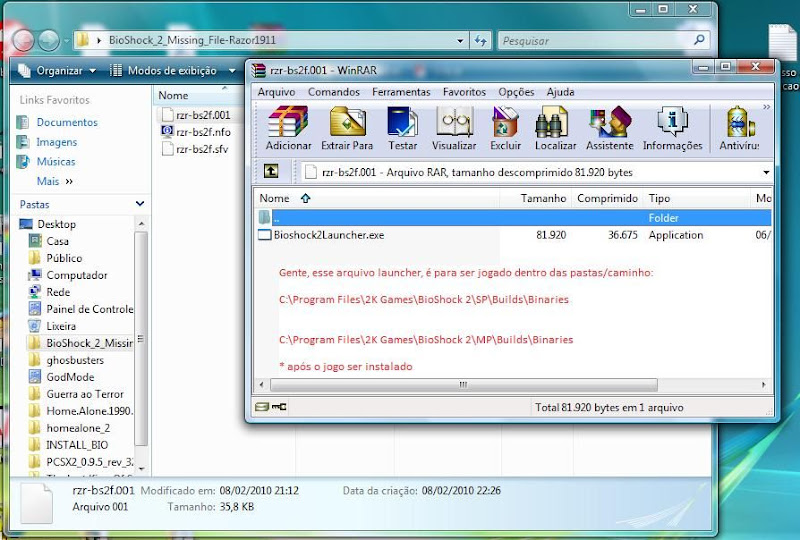Click the Adicionar icon in WinRAR toolbar
The image size is (800, 540).
tap(288, 128)
